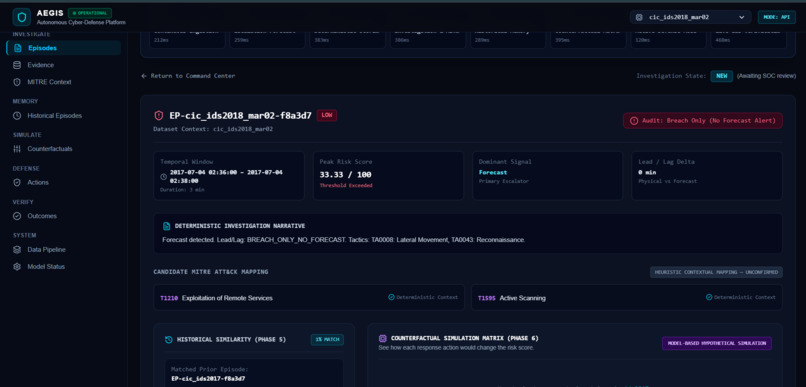This screenshot has height=387, width=806.
Task: Click the Awaiting SOC review text
Action: tap(766, 76)
